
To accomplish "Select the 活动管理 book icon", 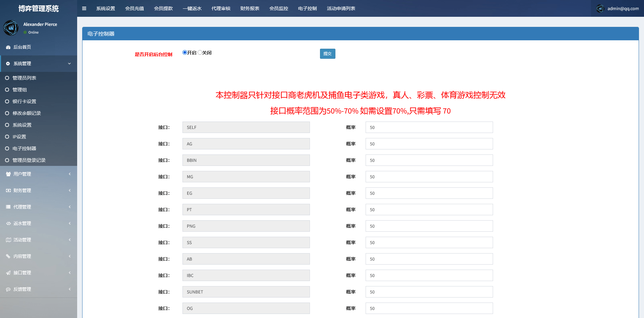I will point(8,240).
